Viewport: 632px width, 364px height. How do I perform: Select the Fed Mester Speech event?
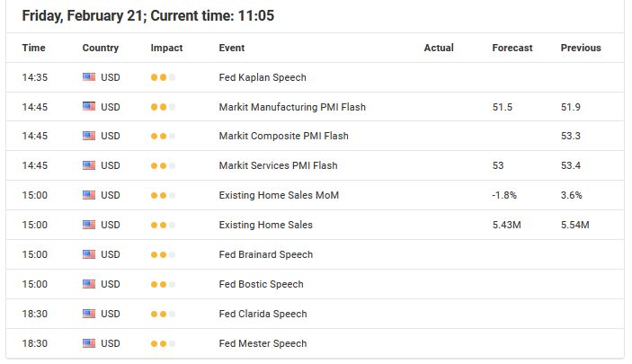click(263, 343)
